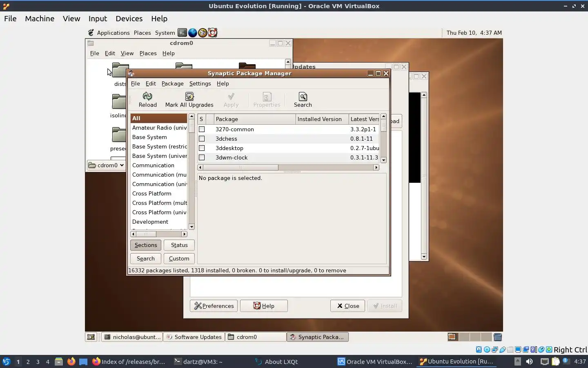Open host volume control in system tray

(529, 361)
